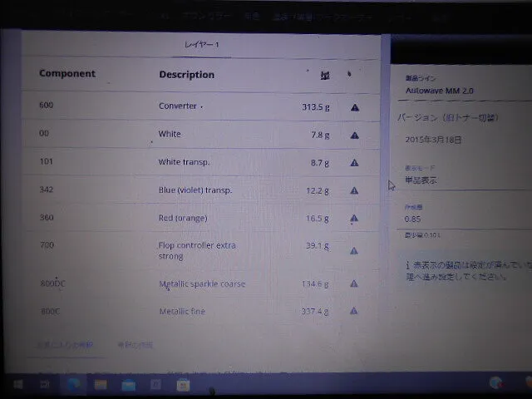Click the warning icon beside White 7.8 g
532x399 pixels.
tap(355, 135)
